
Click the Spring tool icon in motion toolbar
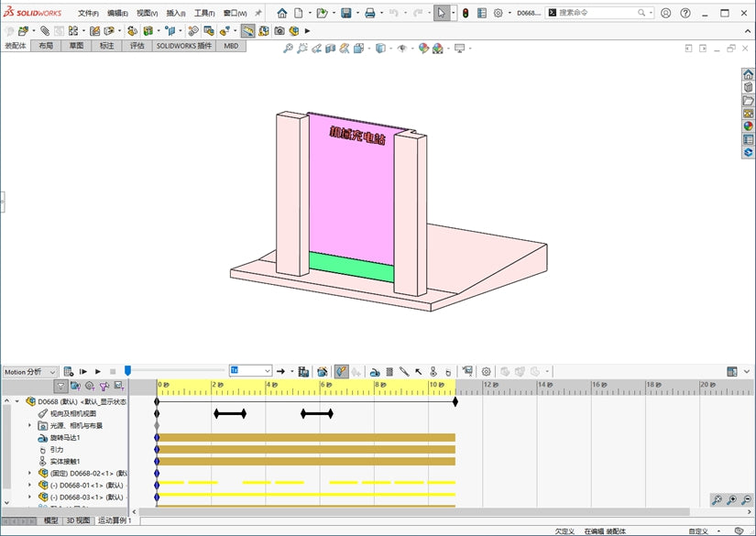(x=389, y=372)
